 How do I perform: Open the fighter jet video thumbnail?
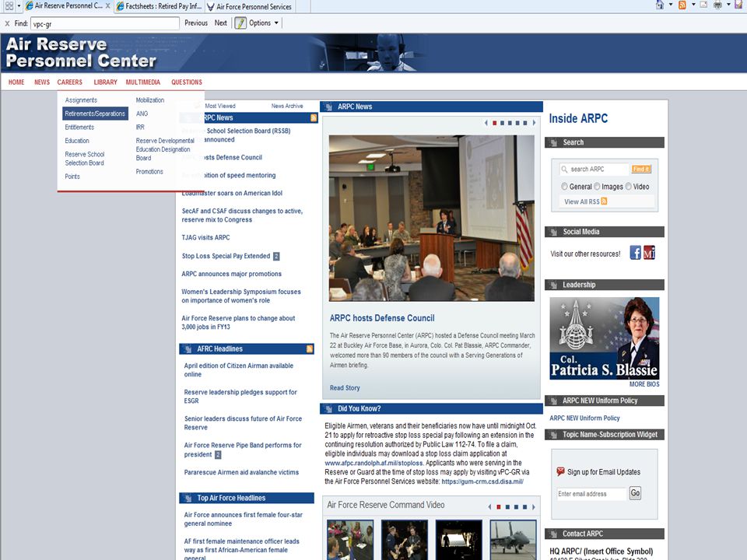pos(513,540)
